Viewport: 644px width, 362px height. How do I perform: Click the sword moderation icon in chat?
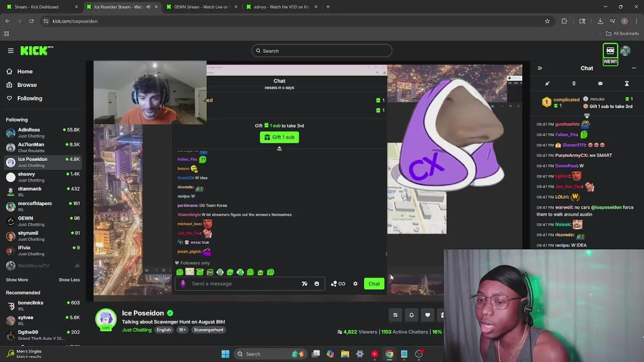547,83
